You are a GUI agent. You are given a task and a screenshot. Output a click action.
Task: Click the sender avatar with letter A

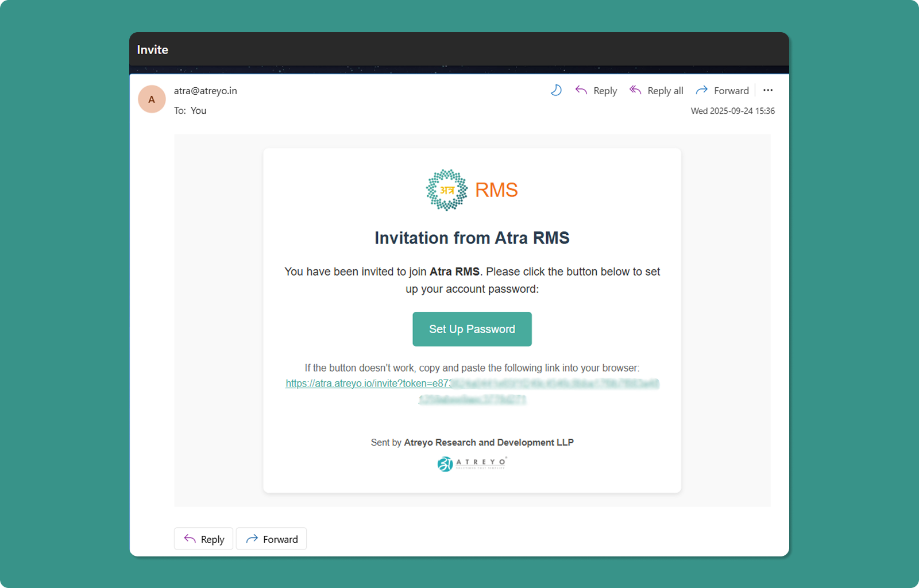(152, 99)
